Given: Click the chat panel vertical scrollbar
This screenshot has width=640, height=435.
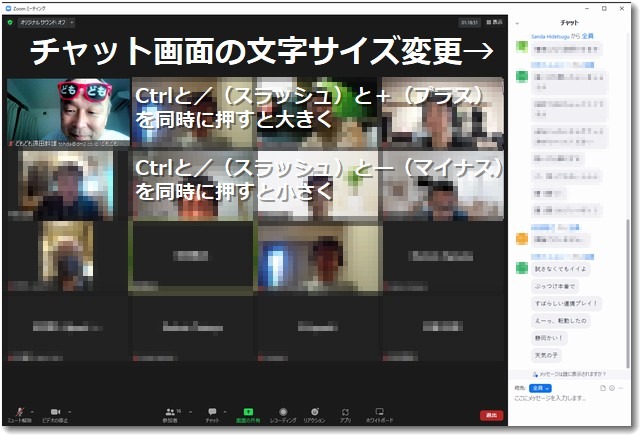Looking at the screenshot, I should [628, 293].
